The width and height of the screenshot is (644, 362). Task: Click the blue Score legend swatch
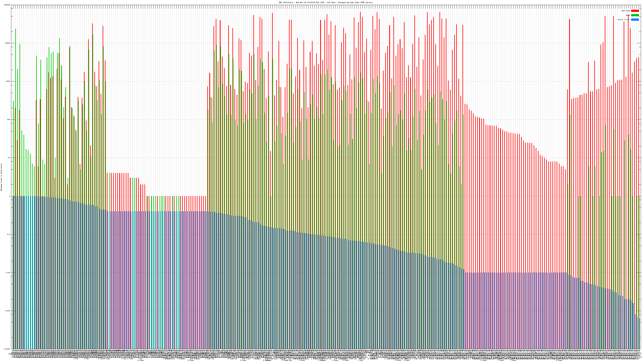click(635, 20)
